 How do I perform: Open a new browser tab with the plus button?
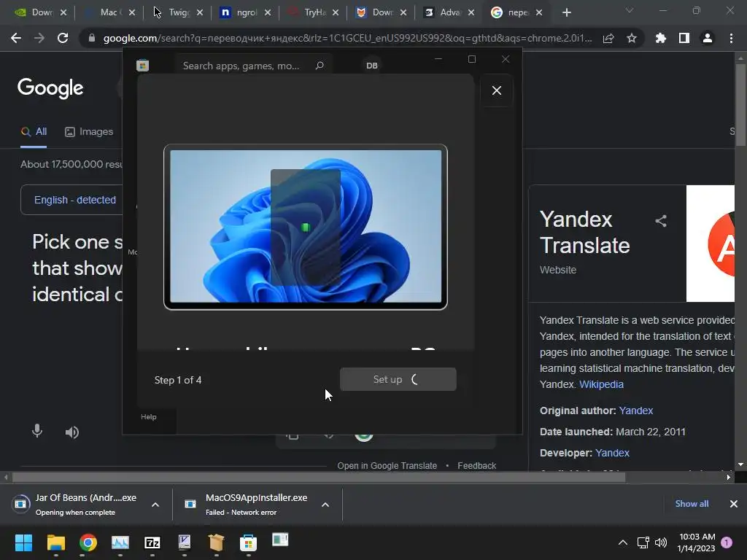click(x=566, y=12)
